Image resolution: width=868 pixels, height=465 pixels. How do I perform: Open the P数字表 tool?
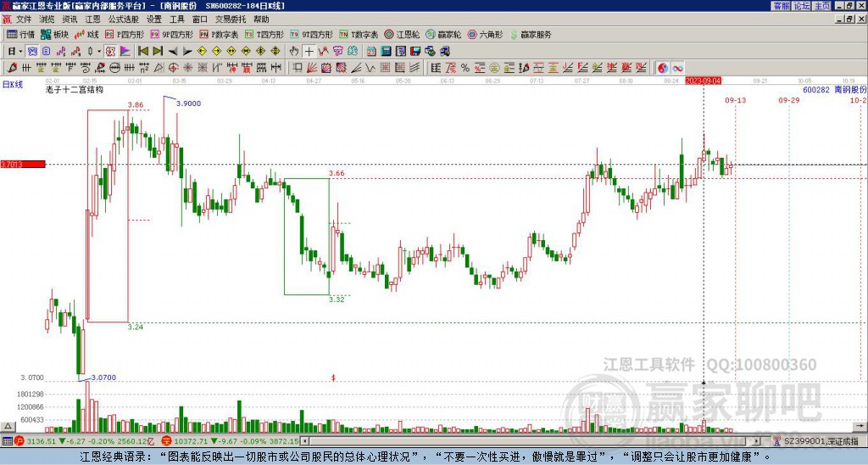point(219,34)
